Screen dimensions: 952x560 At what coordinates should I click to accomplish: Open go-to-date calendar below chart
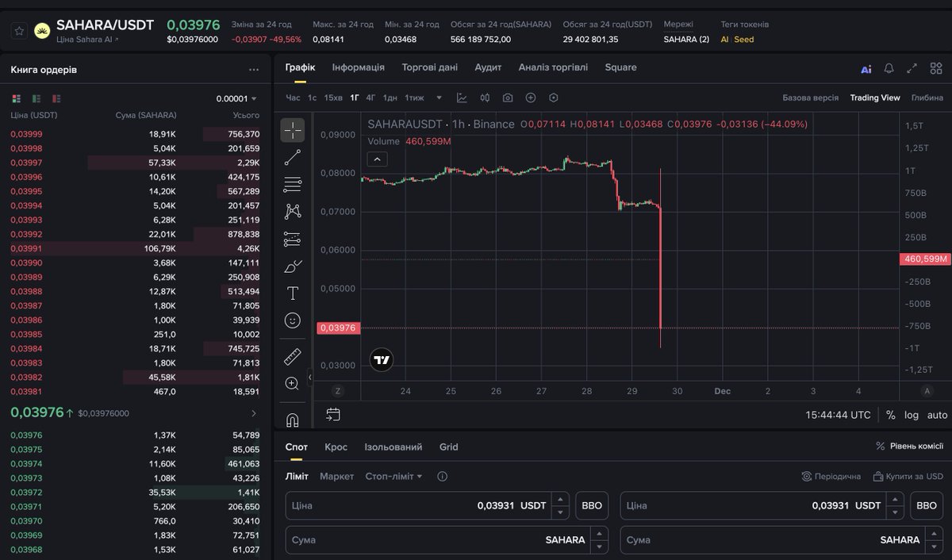click(x=333, y=414)
